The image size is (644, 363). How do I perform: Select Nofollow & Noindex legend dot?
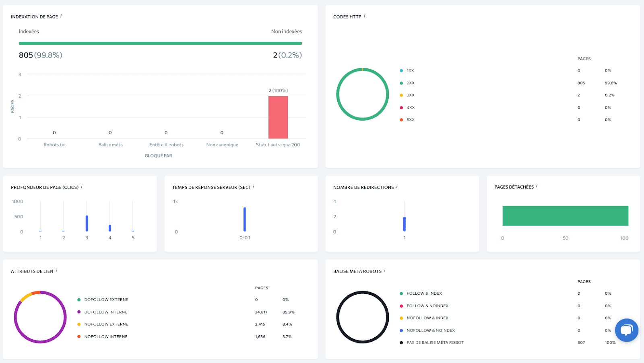pos(401,330)
